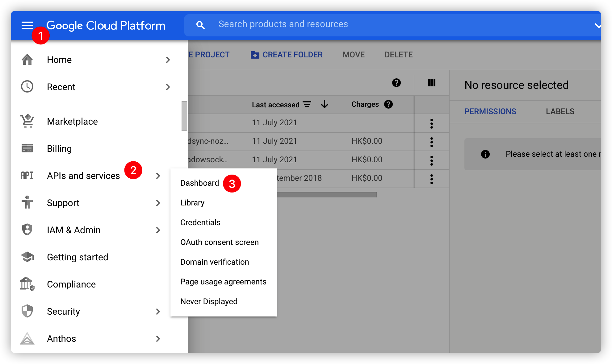Switch to the PERMISSIONS tab
This screenshot has height=364, width=612.
(490, 111)
